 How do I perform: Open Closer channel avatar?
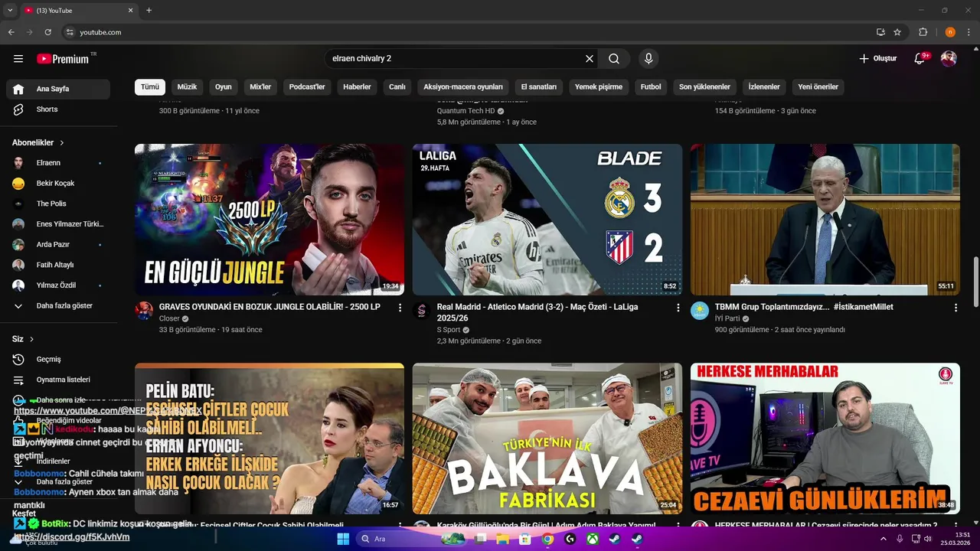144,311
